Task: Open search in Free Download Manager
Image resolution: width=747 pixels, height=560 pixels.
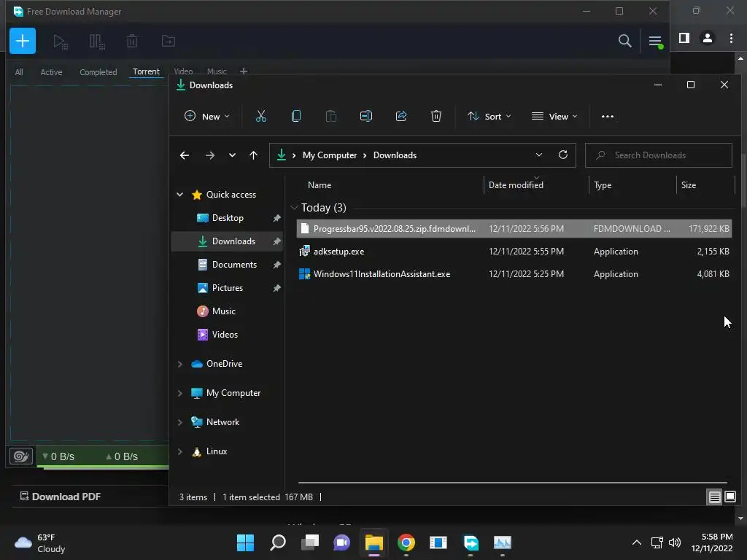Action: pyautogui.click(x=624, y=41)
